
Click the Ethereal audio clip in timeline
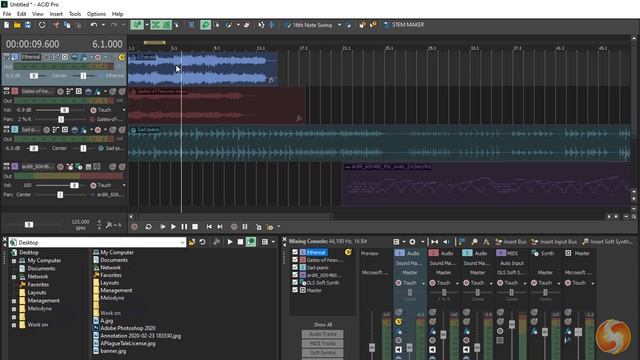pyautogui.click(x=203, y=69)
